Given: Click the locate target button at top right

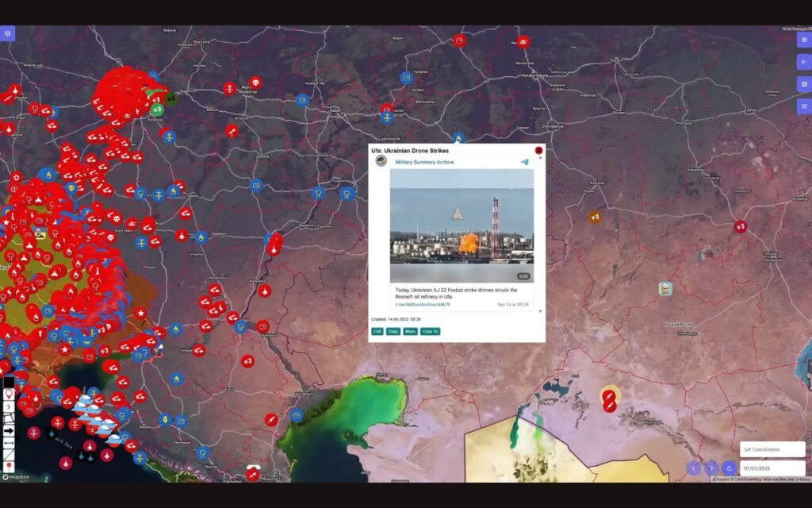Looking at the screenshot, I should coord(804,40).
